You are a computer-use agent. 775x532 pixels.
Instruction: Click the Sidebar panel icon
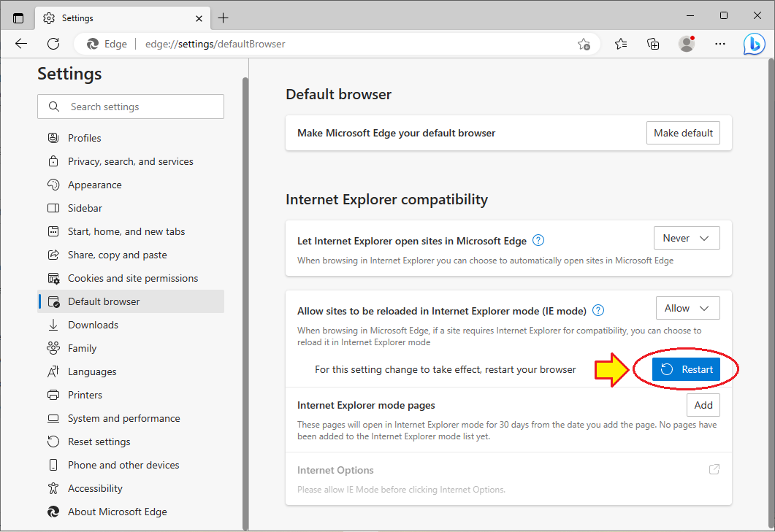click(53, 208)
